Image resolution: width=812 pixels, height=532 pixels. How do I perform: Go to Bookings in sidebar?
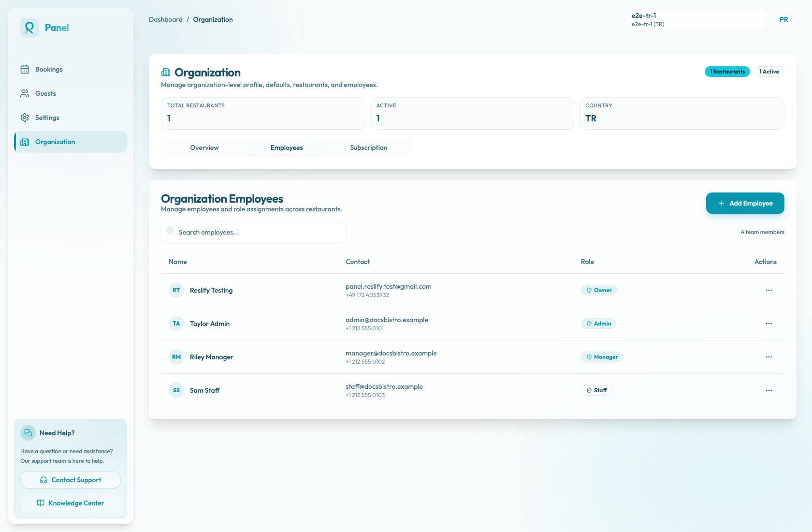[x=71, y=69]
